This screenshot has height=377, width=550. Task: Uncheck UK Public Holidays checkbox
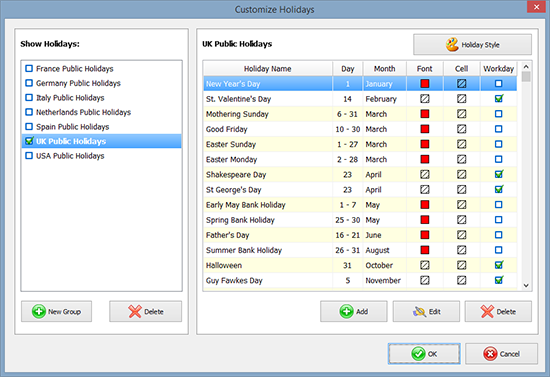tap(29, 141)
